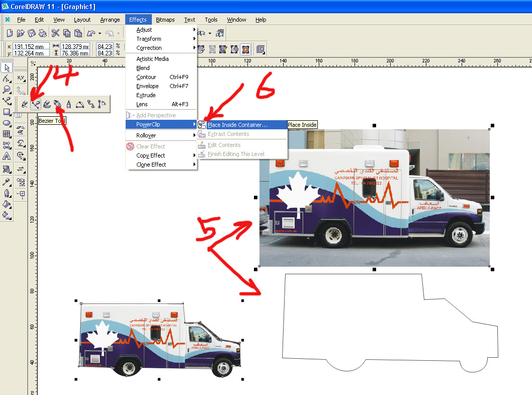Open the Tools menu
Viewport: 532px width, 395px height.
click(211, 20)
